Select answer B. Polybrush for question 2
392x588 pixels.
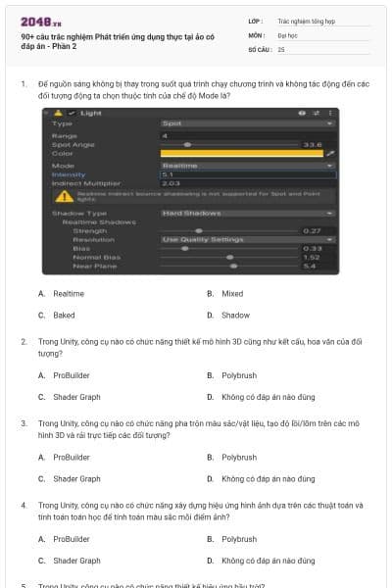click(x=232, y=375)
